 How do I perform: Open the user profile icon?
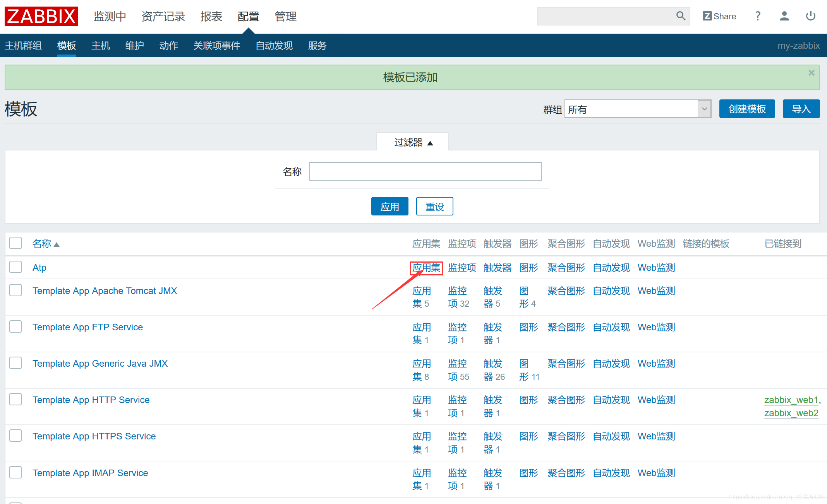[x=784, y=16]
